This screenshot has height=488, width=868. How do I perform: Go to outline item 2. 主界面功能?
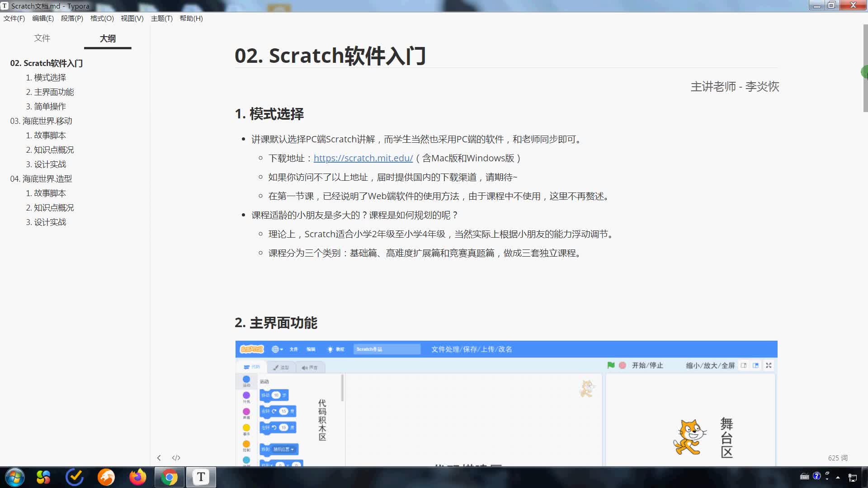click(x=50, y=92)
